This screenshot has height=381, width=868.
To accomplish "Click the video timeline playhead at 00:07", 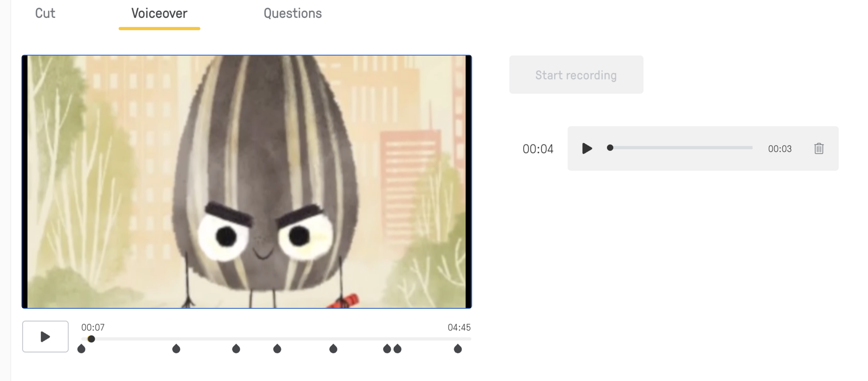I will click(91, 339).
